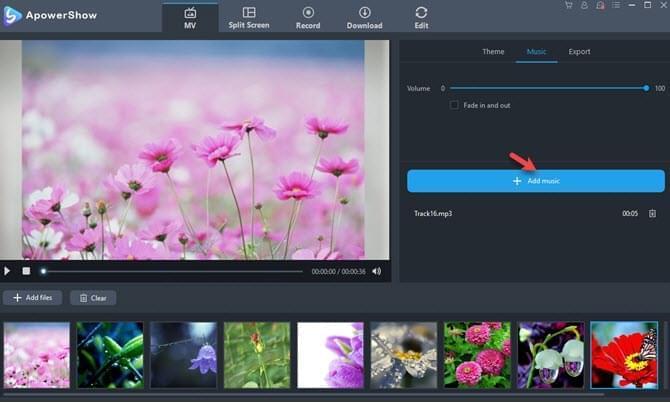Click the Add files button
The height and width of the screenshot is (403, 670).
[33, 298]
